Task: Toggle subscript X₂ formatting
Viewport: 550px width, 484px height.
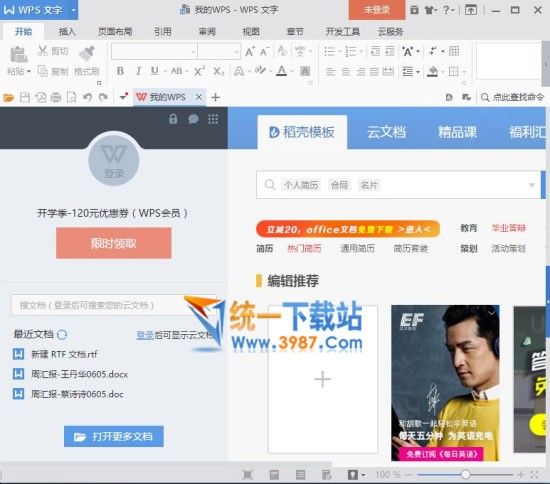Action: (x=219, y=71)
